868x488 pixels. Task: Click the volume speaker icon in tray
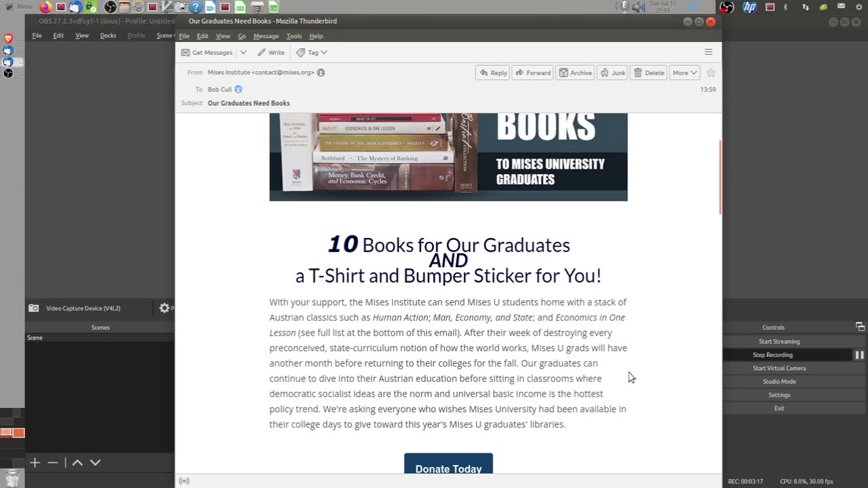coord(638,7)
